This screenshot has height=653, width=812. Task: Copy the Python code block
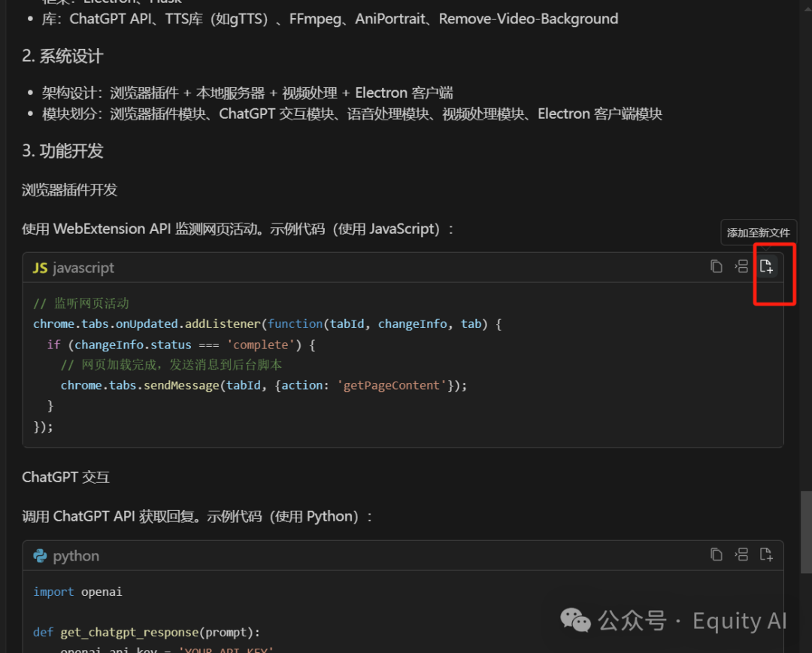tap(717, 554)
